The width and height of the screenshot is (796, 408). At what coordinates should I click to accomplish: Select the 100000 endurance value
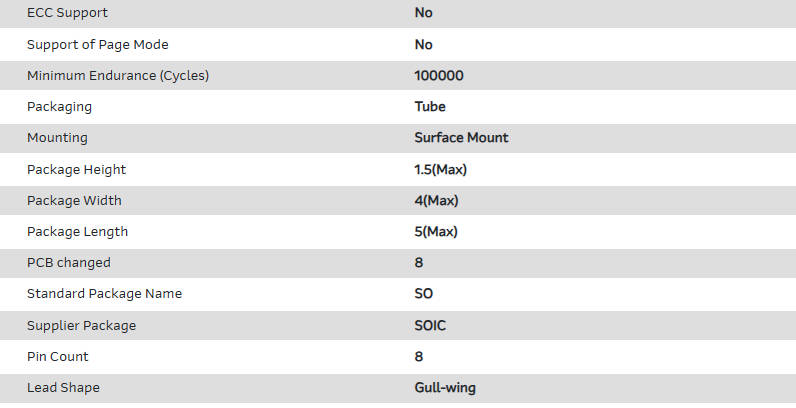coord(439,75)
